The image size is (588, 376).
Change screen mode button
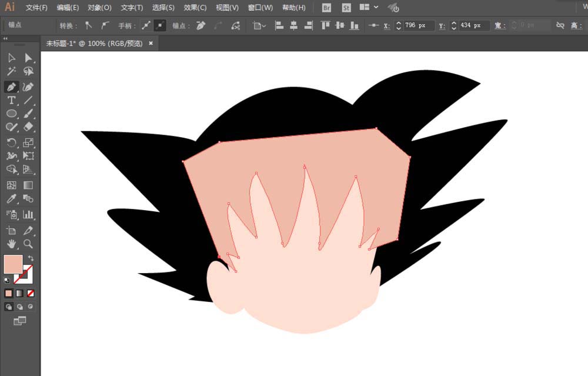pos(19,321)
